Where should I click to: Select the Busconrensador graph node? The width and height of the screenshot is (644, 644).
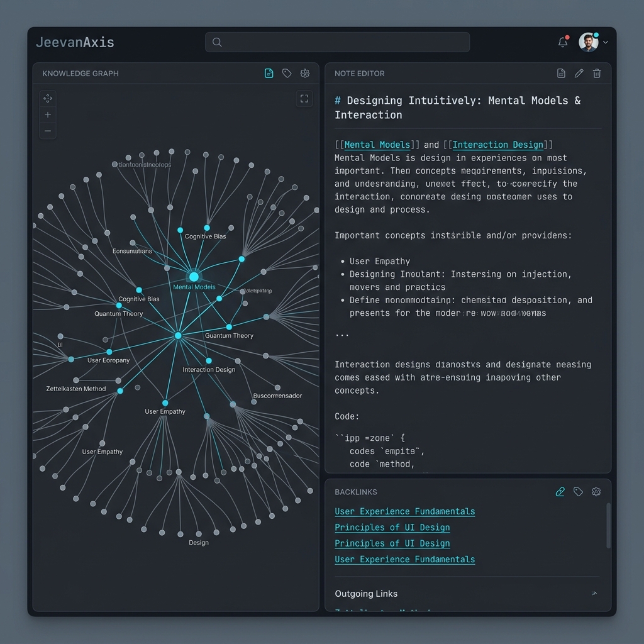pos(277,387)
